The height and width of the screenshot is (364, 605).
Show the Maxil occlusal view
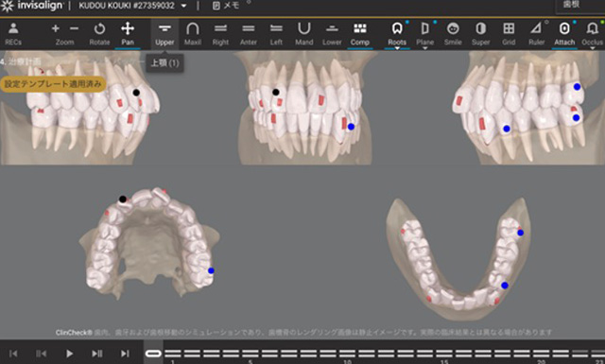[x=193, y=34]
